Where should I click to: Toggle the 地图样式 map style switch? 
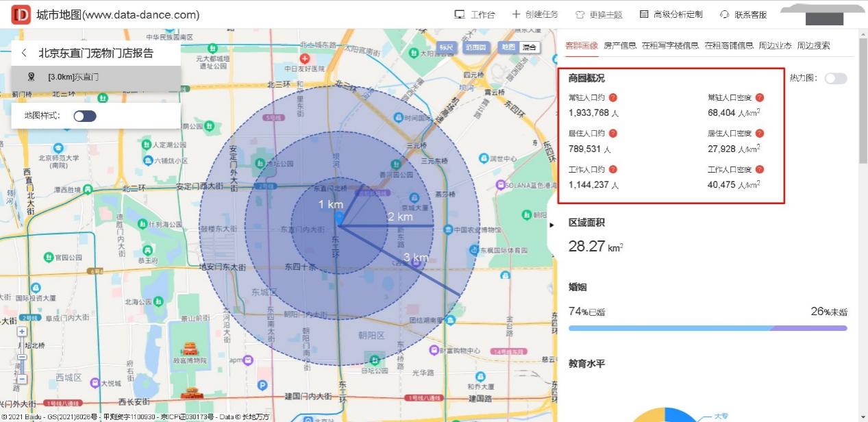click(85, 115)
